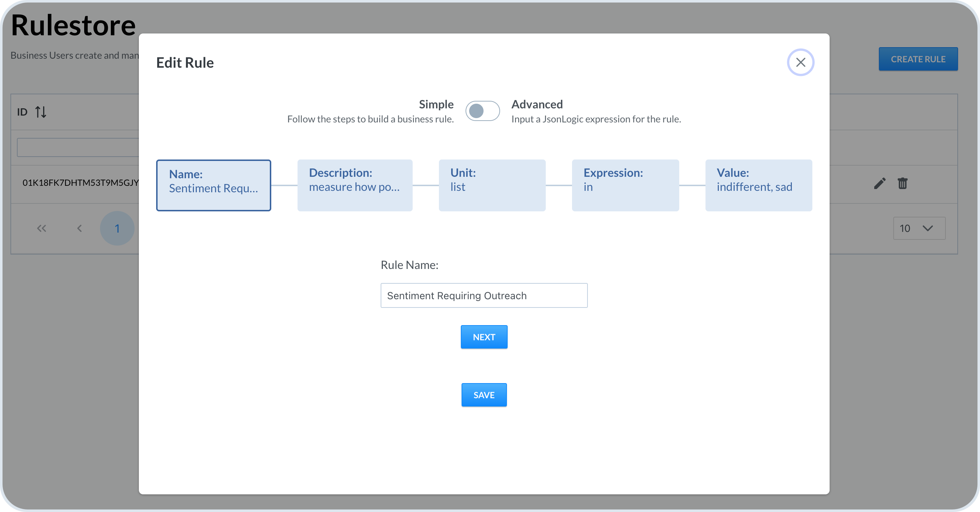Delete the rule with trash icon
The width and height of the screenshot is (980, 512).
pyautogui.click(x=902, y=184)
